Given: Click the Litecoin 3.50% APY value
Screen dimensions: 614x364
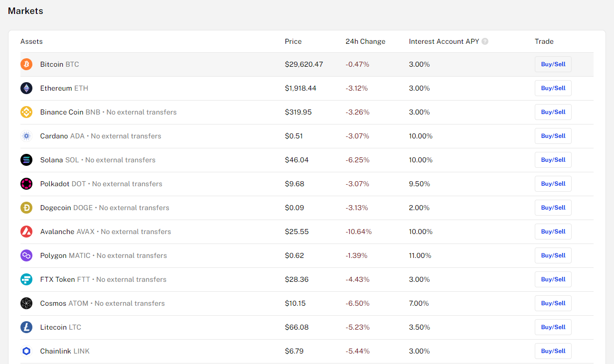Looking at the screenshot, I should point(420,327).
